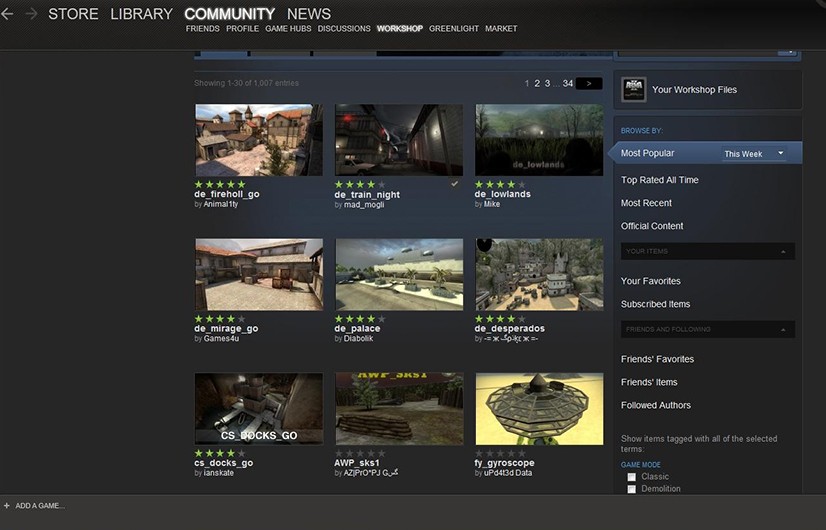Open Subscribed Items
This screenshot has width=826, height=530.
(x=655, y=304)
